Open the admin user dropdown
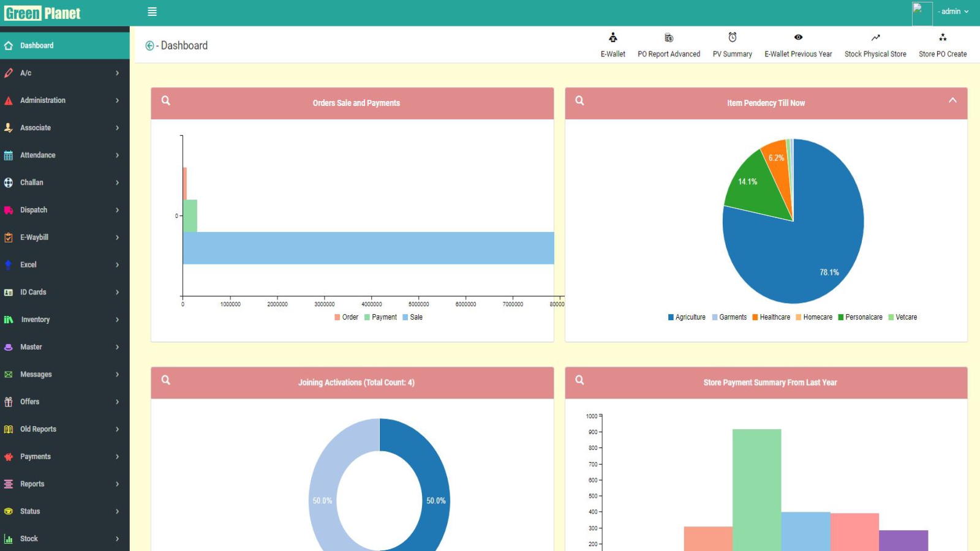Image resolution: width=980 pixels, height=551 pixels. 953,12
